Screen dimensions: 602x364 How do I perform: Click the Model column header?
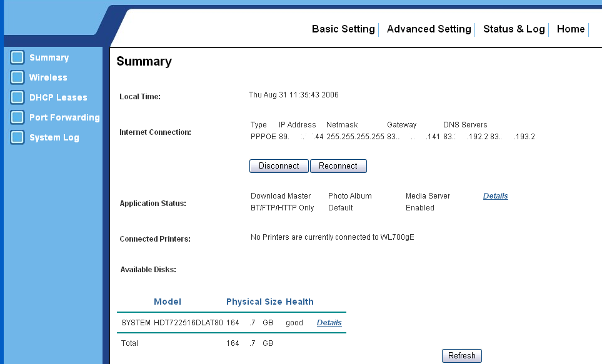[x=168, y=302]
